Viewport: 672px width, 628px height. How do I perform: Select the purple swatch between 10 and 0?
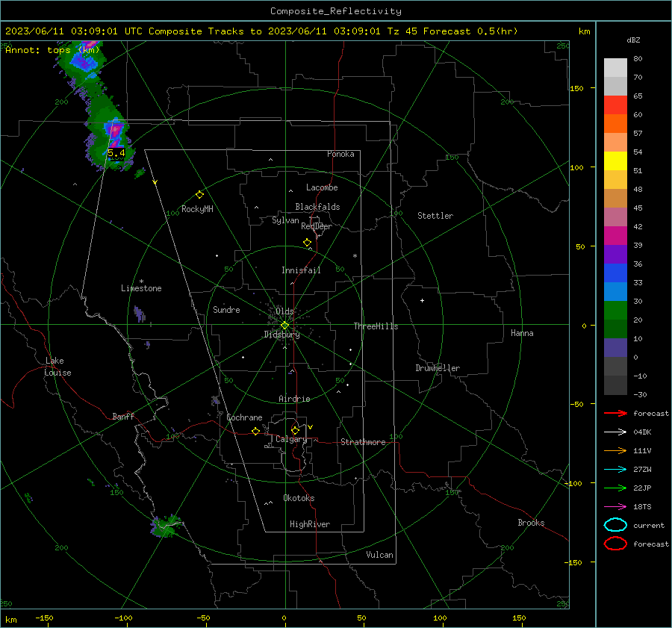615,347
